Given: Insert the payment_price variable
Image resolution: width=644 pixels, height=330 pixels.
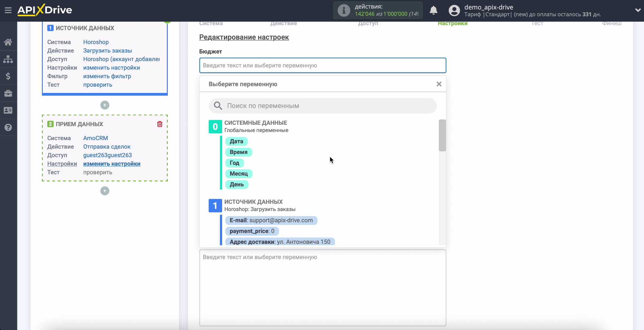Looking at the screenshot, I should 252,231.
